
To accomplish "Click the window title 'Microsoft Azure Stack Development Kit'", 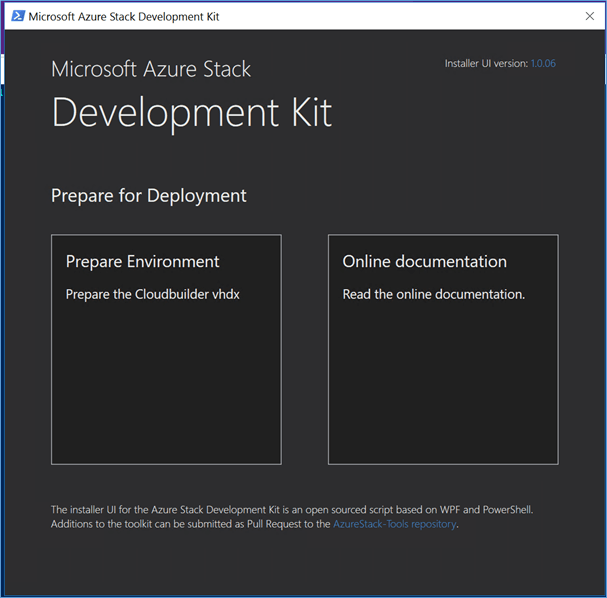I will [124, 17].
